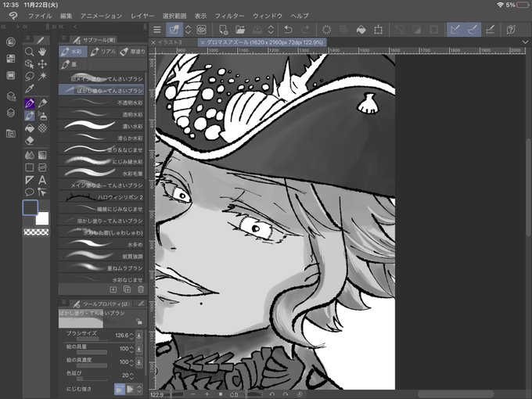This screenshot has width=532, height=399.
Task: Open the レイヤー menu
Action: click(x=142, y=16)
